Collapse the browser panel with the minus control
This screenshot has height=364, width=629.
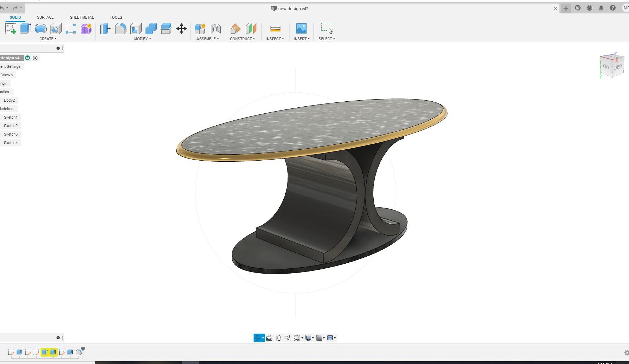click(58, 48)
